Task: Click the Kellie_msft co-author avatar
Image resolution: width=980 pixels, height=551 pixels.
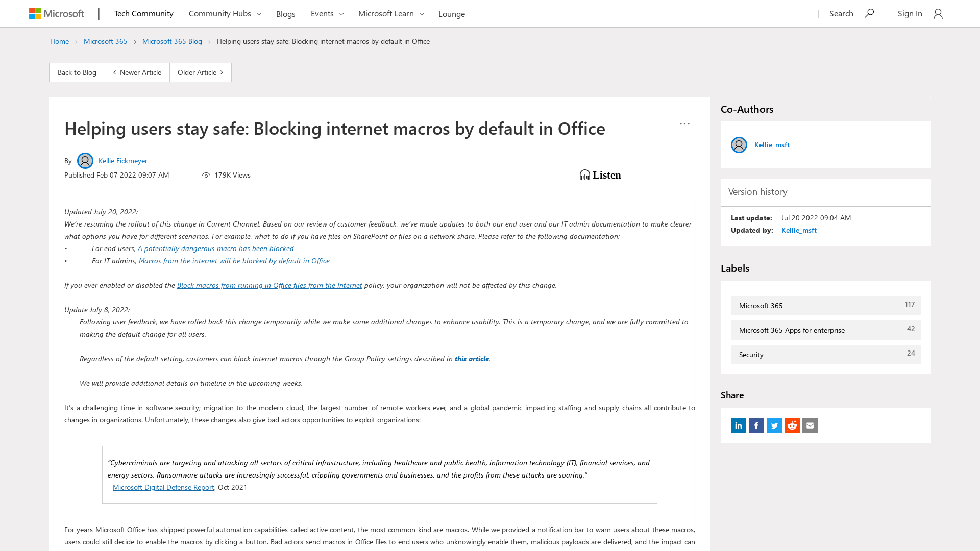Action: click(x=739, y=145)
